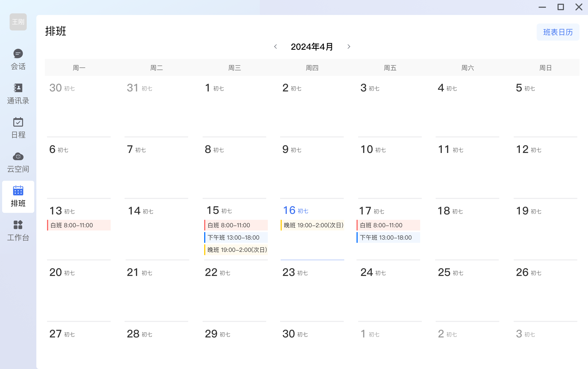This screenshot has width=588, height=369.
Task: Select the date cell 24
Action: [x=390, y=291]
